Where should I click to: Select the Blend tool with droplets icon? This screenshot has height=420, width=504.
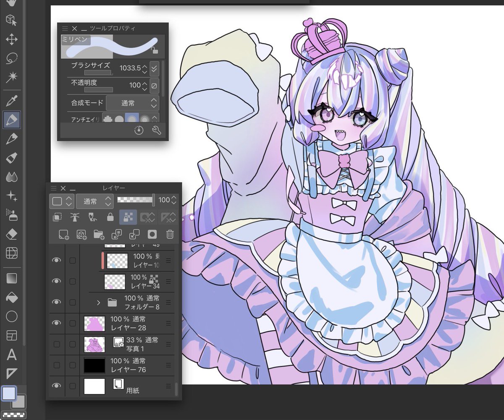coord(11,177)
